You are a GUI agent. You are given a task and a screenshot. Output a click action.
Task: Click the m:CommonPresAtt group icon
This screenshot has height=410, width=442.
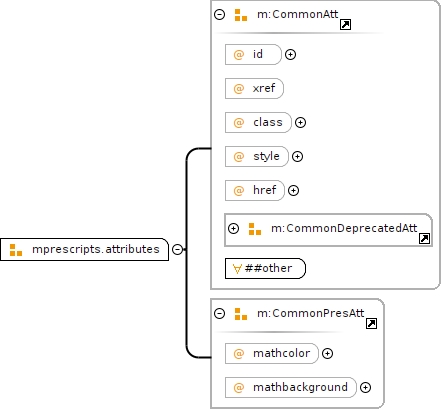[x=241, y=314]
